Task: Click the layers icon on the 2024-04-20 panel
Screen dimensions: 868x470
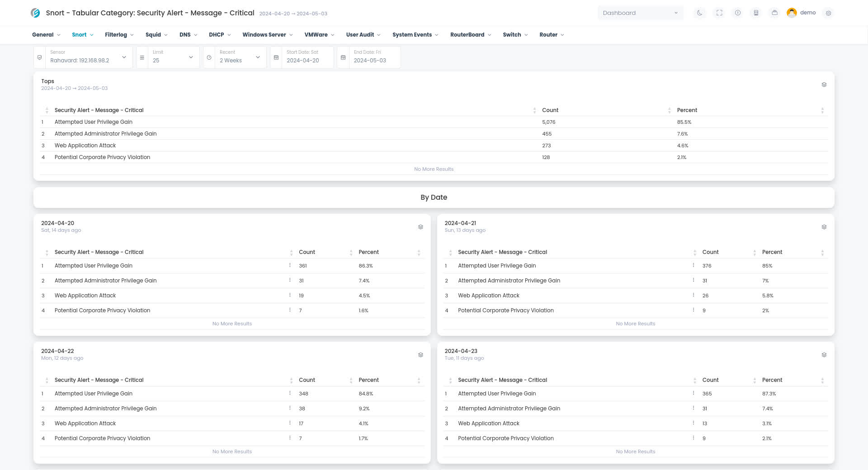Action: click(x=420, y=227)
